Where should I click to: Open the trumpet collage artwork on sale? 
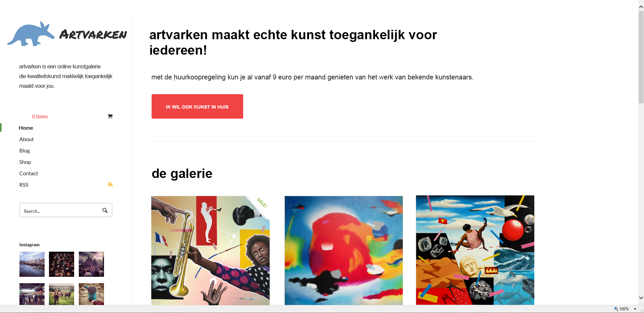(x=210, y=250)
